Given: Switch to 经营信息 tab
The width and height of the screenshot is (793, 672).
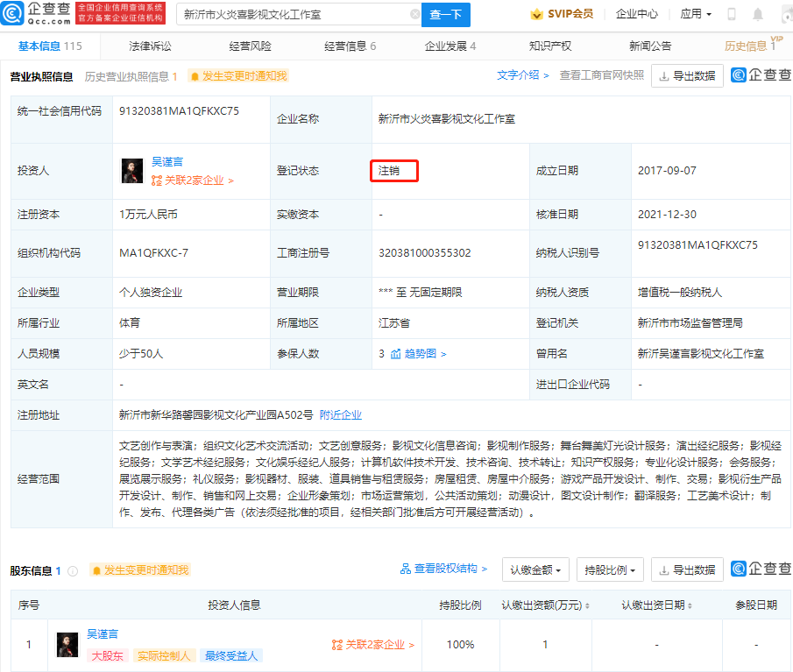Looking at the screenshot, I should point(350,46).
